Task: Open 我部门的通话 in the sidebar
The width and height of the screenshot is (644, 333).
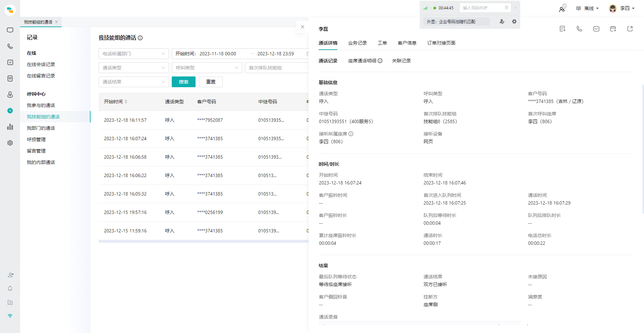Action: 41,128
